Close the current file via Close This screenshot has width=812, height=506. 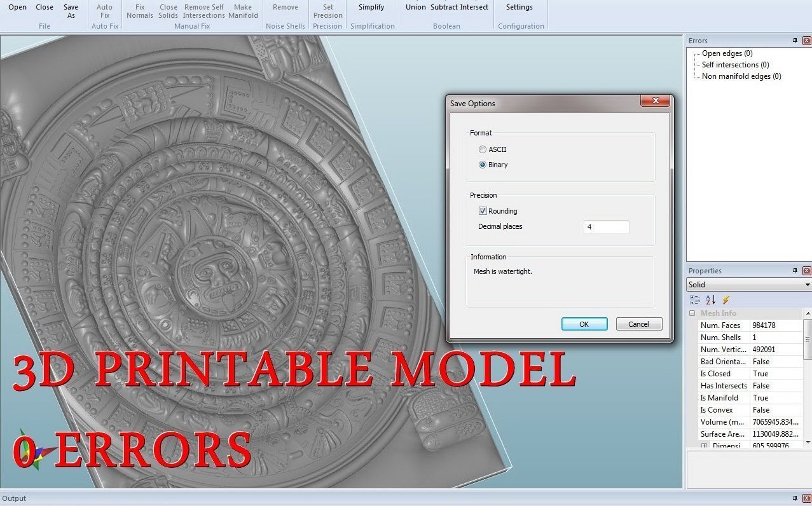tap(45, 8)
